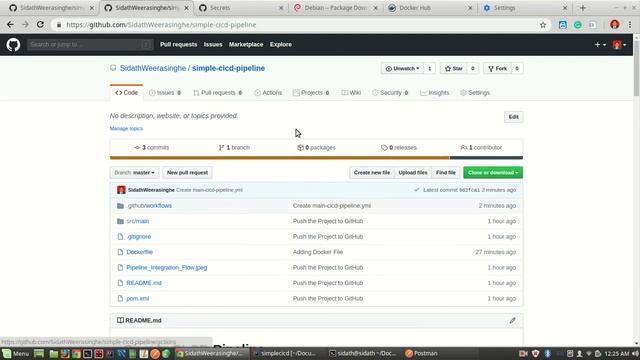
Task: View 0 releases link
Action: click(x=399, y=148)
